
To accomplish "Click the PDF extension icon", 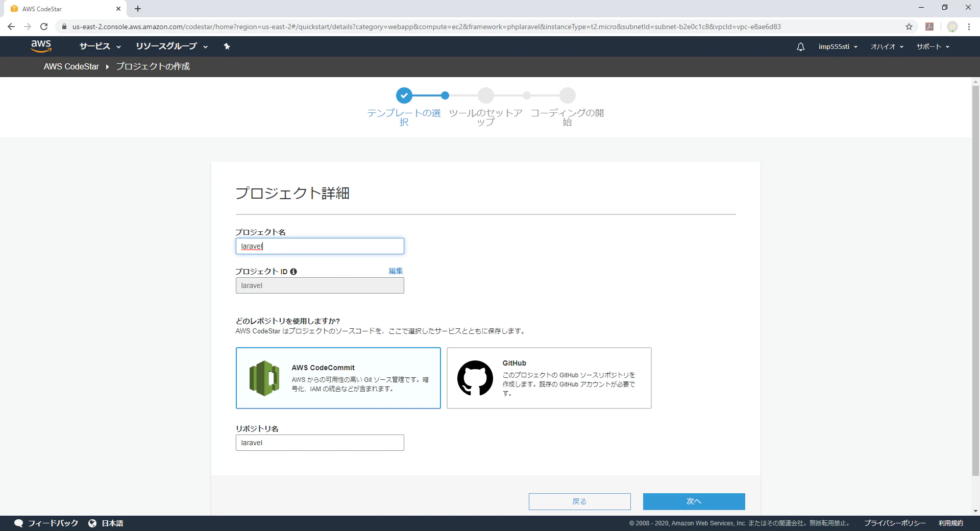I will (x=929, y=27).
